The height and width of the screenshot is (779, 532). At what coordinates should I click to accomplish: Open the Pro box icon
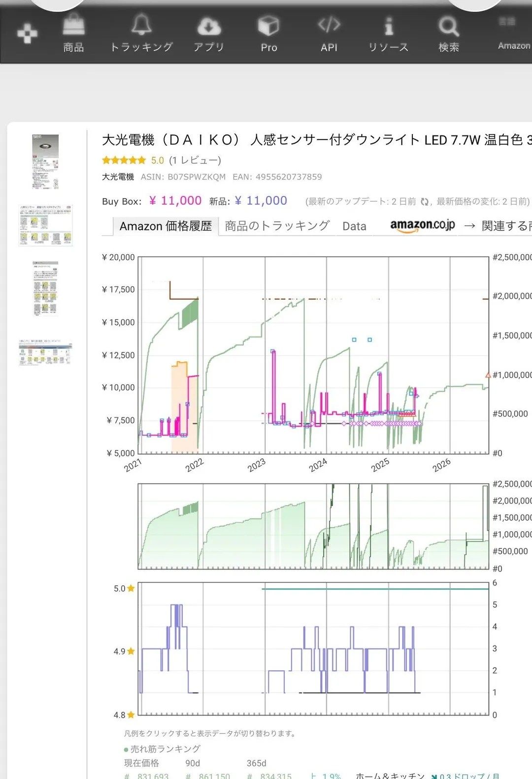pyautogui.click(x=268, y=25)
